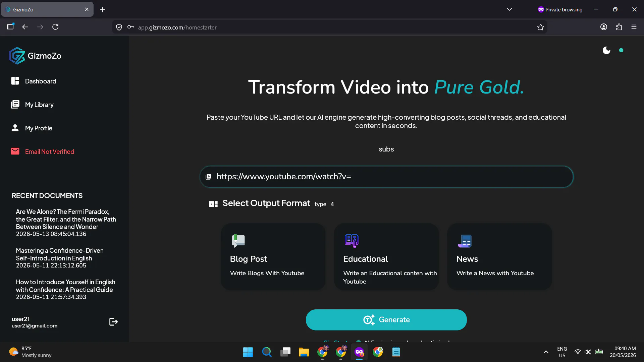Focus the YouTube URL input field
The image size is (644, 362).
pyautogui.click(x=386, y=177)
